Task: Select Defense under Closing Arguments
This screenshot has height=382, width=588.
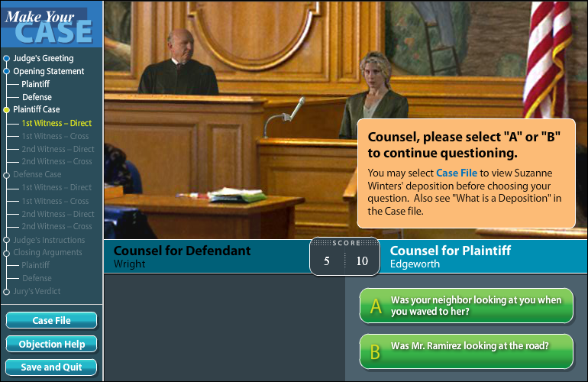Action: pos(37,278)
